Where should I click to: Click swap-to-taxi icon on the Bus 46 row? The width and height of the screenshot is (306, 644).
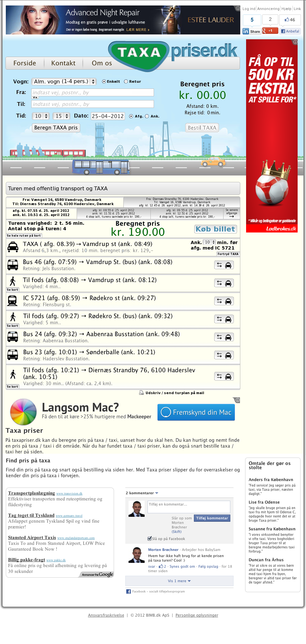[224, 265]
